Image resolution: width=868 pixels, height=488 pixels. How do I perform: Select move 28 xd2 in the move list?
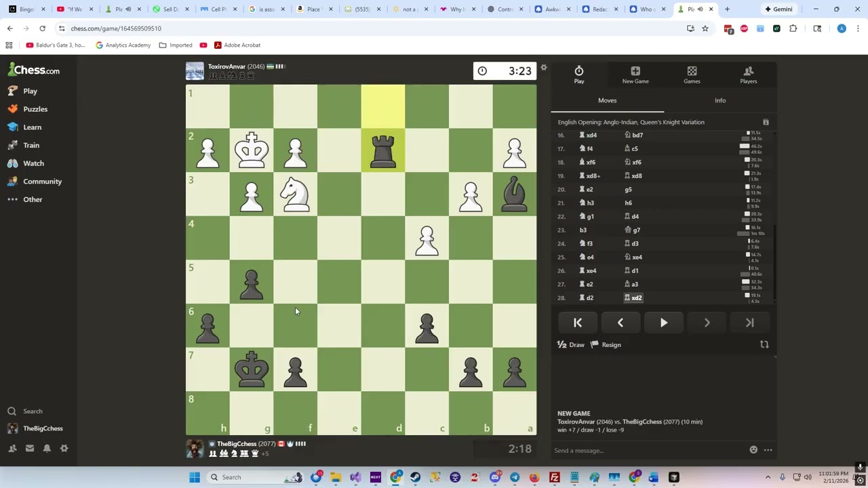point(633,298)
